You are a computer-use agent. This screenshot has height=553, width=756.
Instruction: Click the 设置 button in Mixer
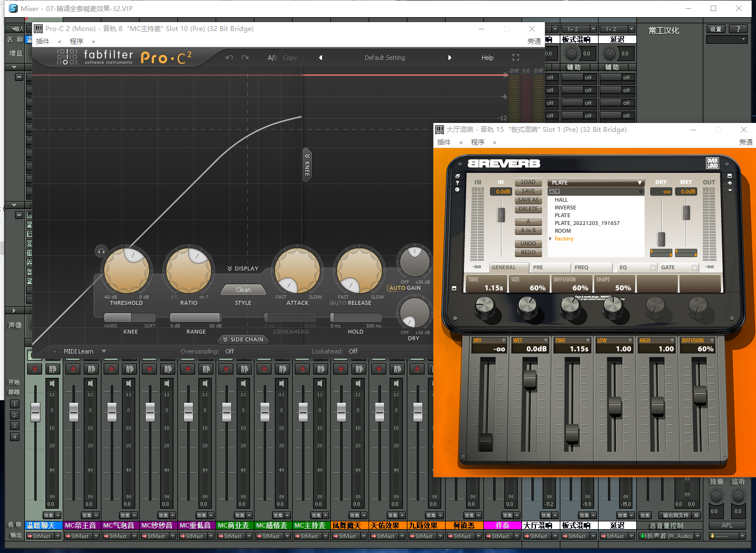(716, 29)
